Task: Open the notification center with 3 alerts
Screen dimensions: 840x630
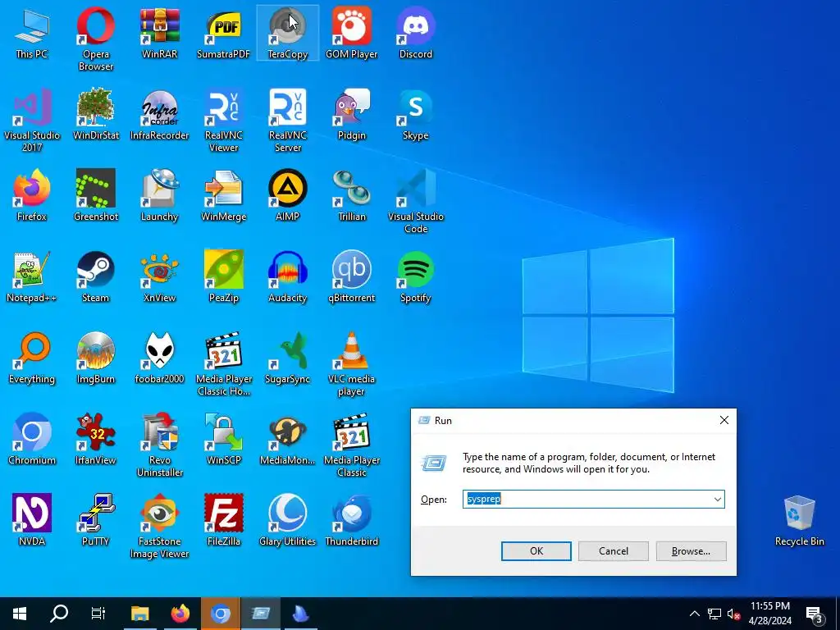Action: pos(815,614)
